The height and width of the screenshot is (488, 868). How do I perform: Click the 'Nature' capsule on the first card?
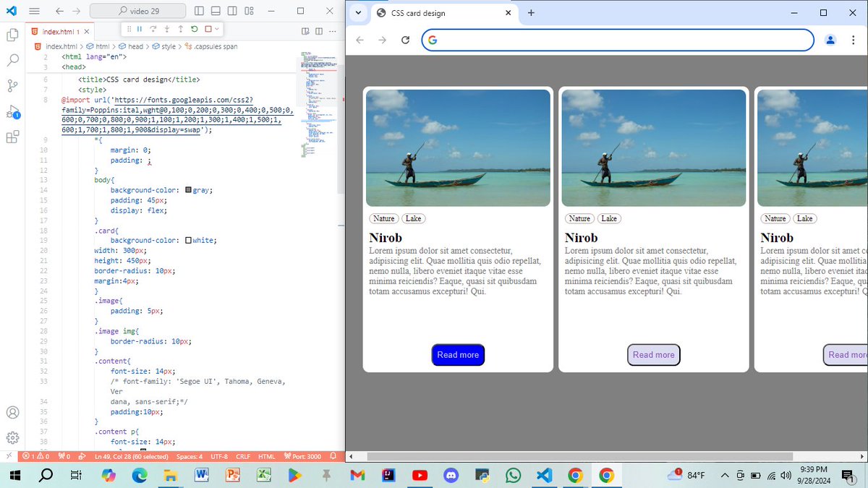[x=384, y=218]
